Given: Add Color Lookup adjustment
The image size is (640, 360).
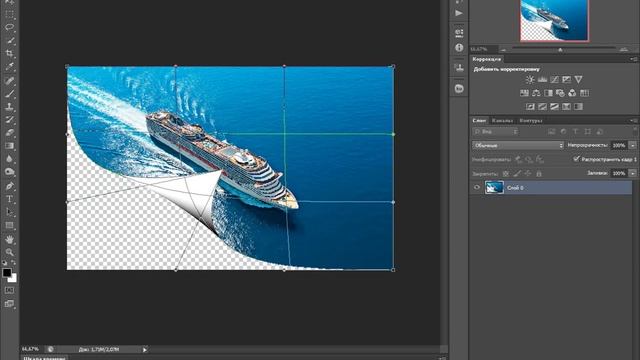Looking at the screenshot, I should (x=584, y=93).
